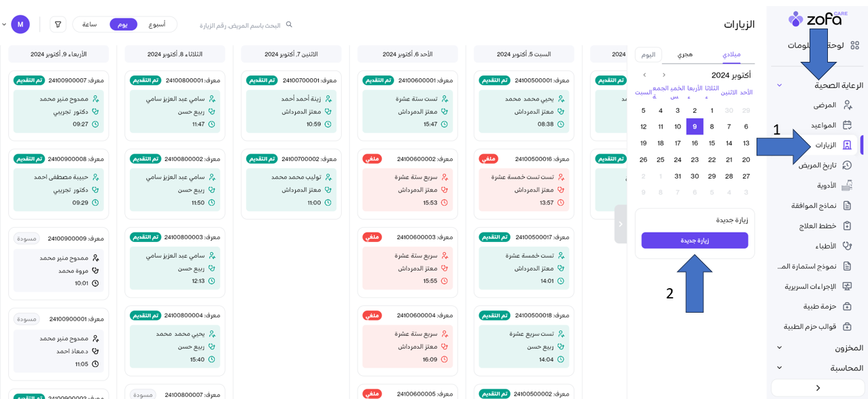Click the زيارة جديدة (New Visit) button
The image size is (868, 399).
coord(695,241)
